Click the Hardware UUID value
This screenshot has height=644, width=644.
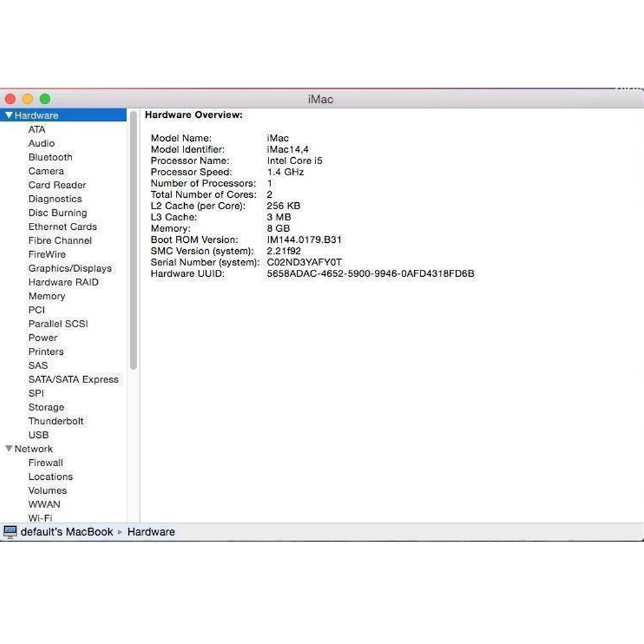(370, 274)
